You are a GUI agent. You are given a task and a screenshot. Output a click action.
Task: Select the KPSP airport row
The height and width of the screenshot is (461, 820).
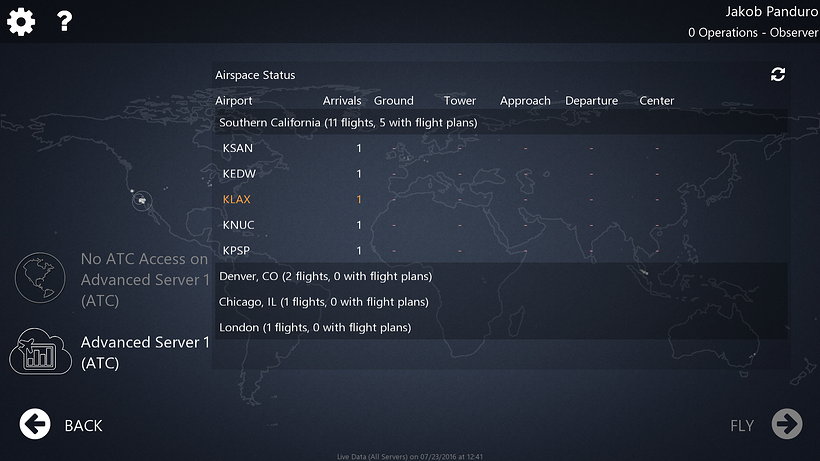pyautogui.click(x=501, y=250)
